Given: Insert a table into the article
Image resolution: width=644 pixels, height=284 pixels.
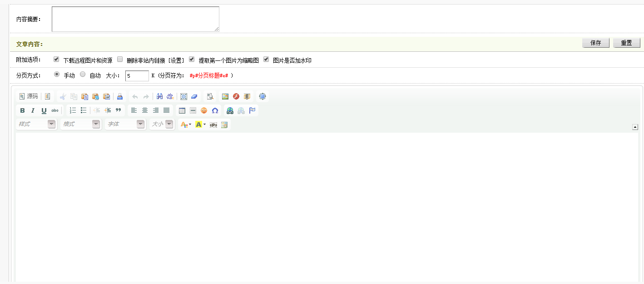Looking at the screenshot, I should (182, 110).
